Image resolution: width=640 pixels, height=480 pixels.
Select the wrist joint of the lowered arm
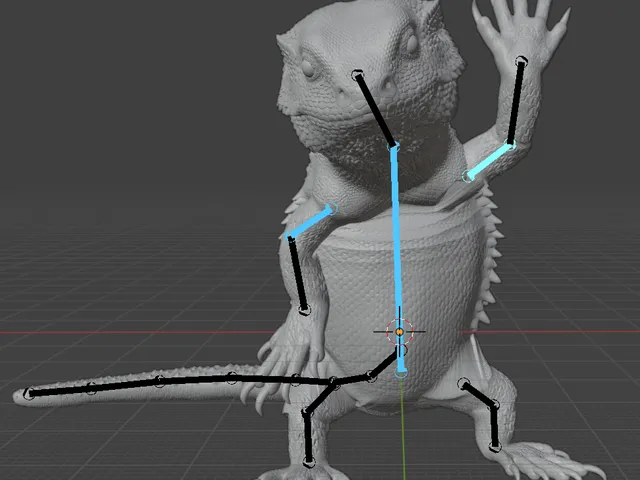click(x=304, y=310)
